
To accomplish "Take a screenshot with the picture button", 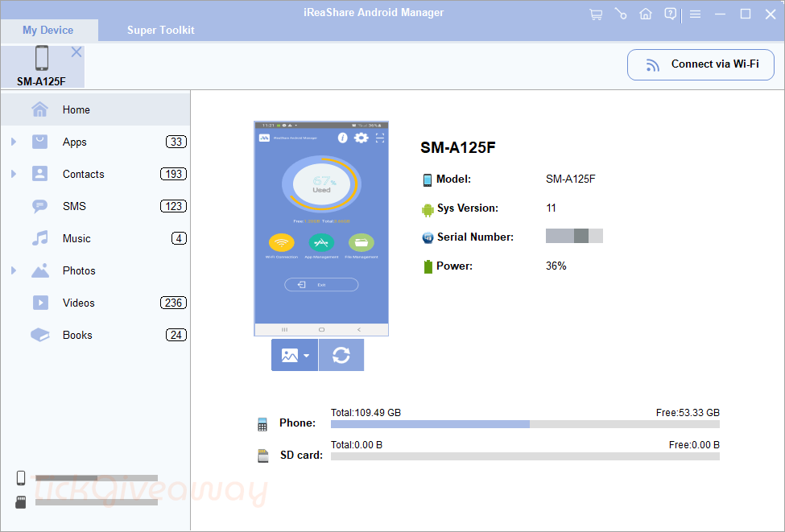I will coord(290,355).
